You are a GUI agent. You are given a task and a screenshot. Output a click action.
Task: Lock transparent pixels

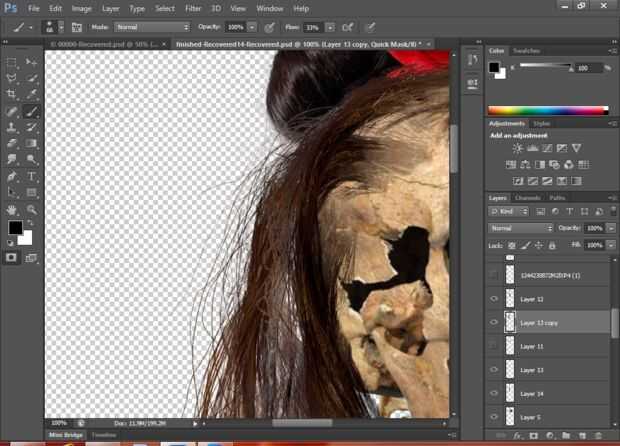pyautogui.click(x=512, y=246)
